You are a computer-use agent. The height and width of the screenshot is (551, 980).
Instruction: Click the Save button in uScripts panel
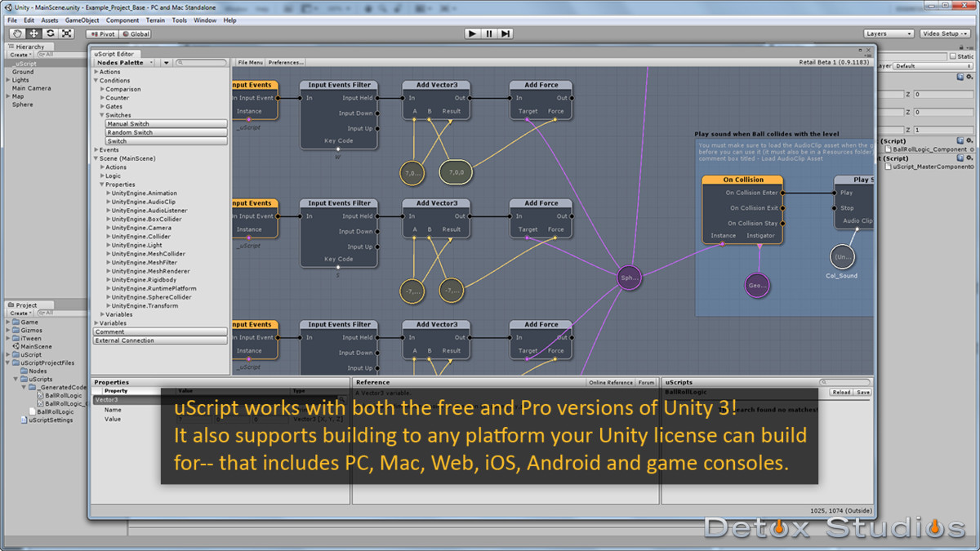tap(862, 392)
